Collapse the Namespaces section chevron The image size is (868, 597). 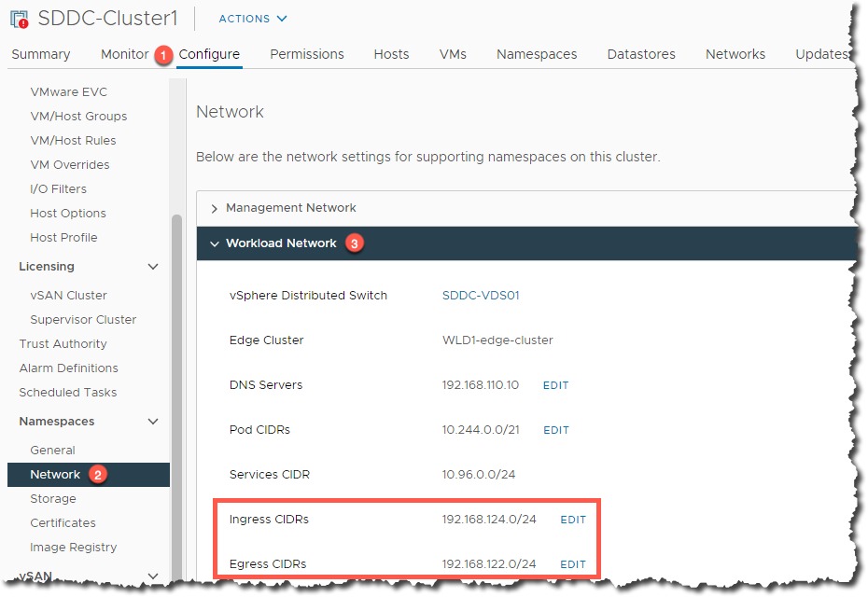(x=153, y=422)
